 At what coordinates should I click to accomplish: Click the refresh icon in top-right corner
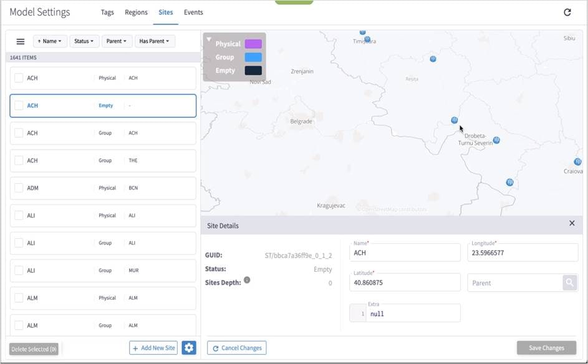(x=566, y=12)
